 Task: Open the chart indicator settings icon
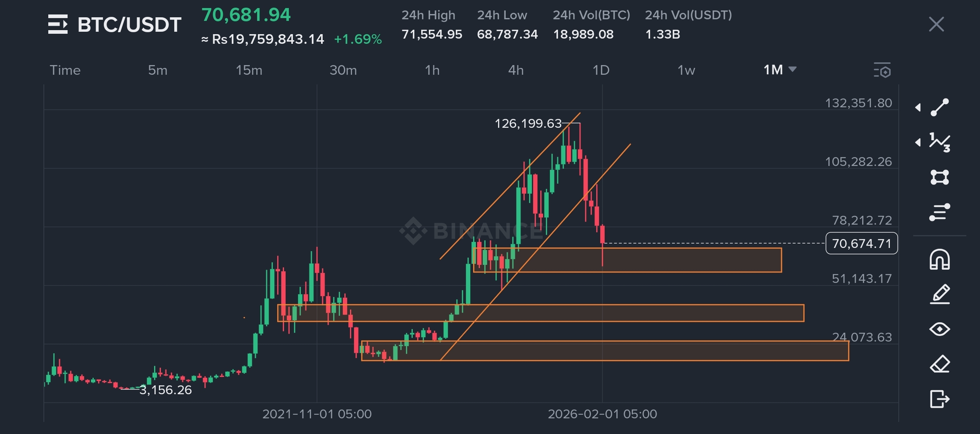pyautogui.click(x=882, y=70)
